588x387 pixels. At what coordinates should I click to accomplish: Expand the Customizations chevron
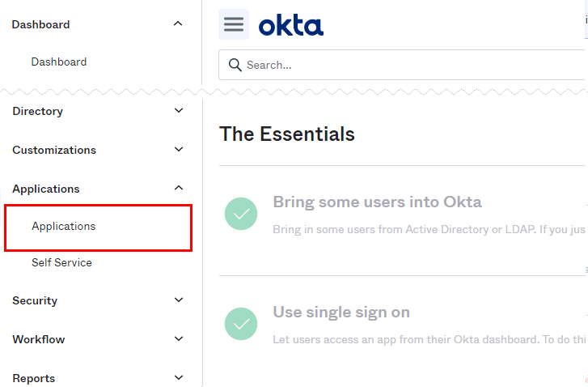pos(179,150)
